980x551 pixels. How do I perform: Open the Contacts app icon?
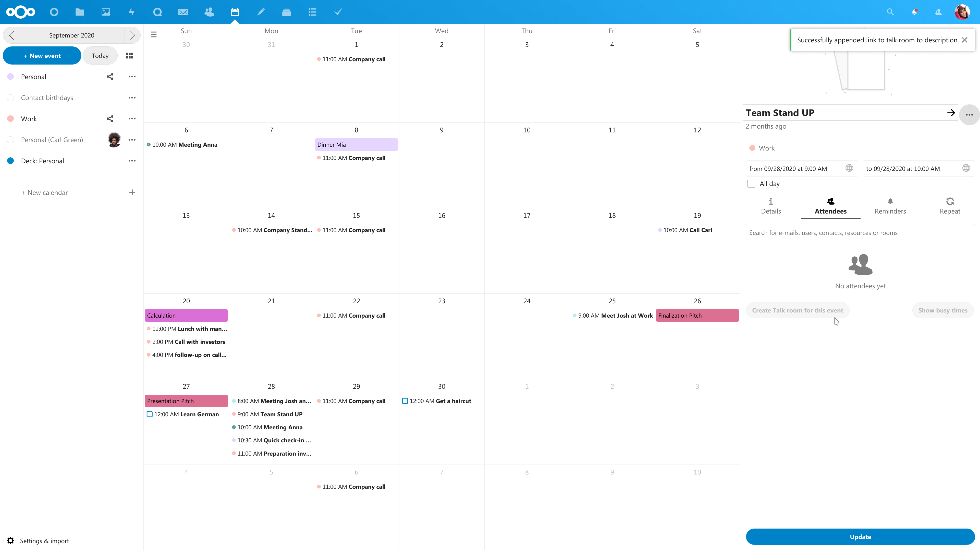(x=209, y=12)
